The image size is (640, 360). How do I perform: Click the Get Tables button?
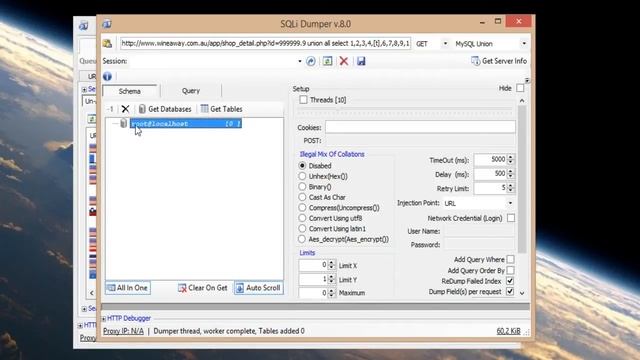click(222, 109)
